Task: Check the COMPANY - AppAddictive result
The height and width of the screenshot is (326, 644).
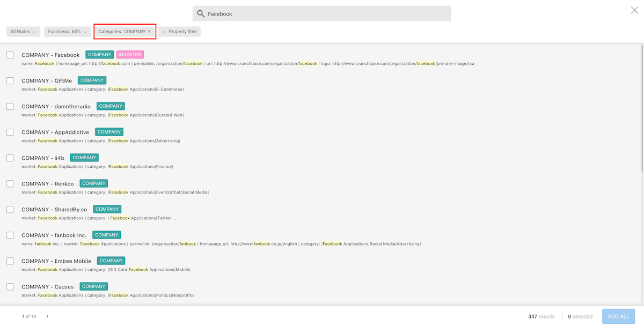Action: (x=10, y=132)
